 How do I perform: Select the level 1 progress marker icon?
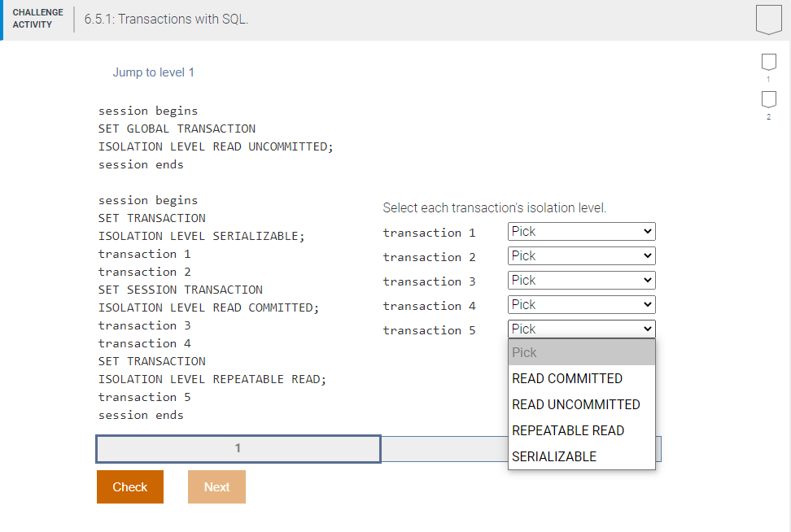tap(768, 62)
